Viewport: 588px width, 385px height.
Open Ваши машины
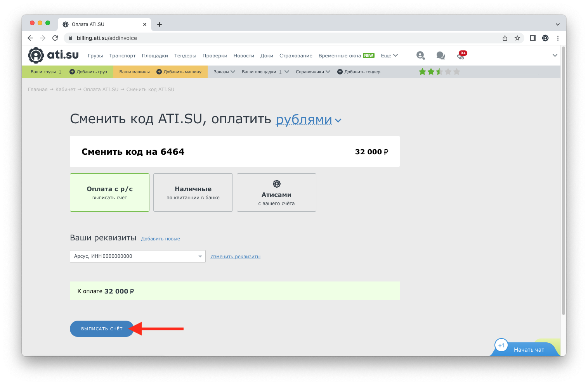(x=134, y=72)
